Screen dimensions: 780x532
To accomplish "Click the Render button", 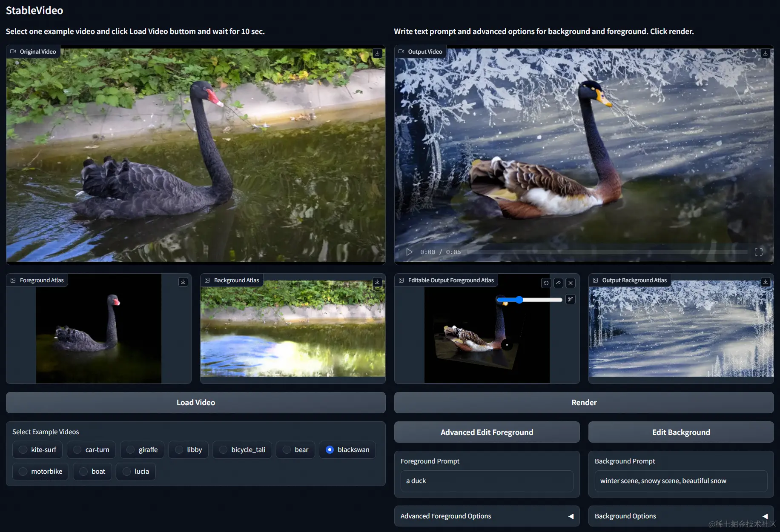I will [584, 403].
